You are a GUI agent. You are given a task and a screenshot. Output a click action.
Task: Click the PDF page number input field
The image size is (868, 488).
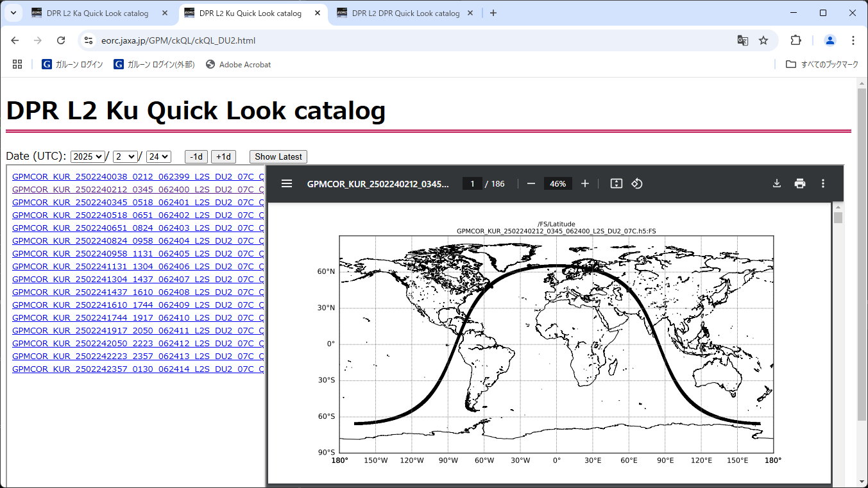pos(472,183)
